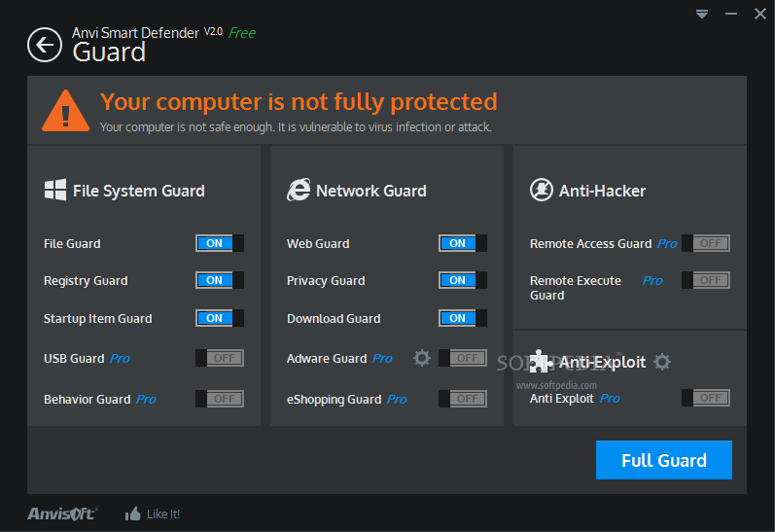775x532 pixels.
Task: Open Adware Guard settings gear
Action: (x=422, y=358)
